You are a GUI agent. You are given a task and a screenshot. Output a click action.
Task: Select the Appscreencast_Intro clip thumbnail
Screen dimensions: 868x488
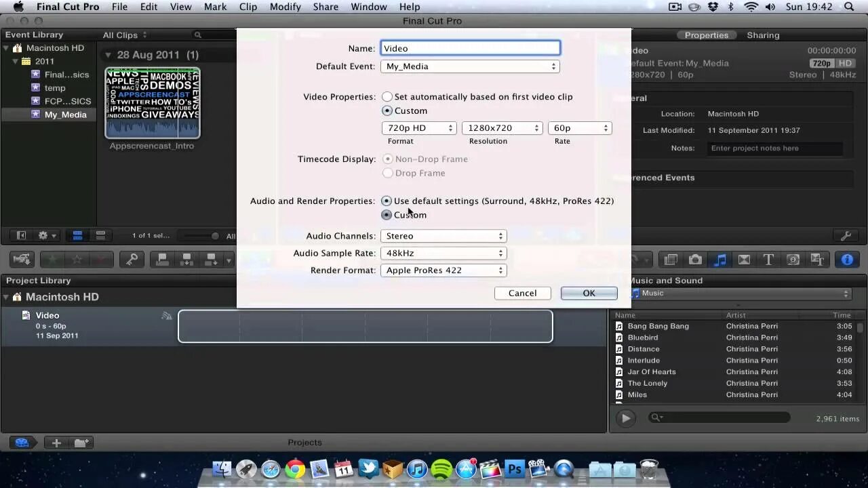point(152,103)
